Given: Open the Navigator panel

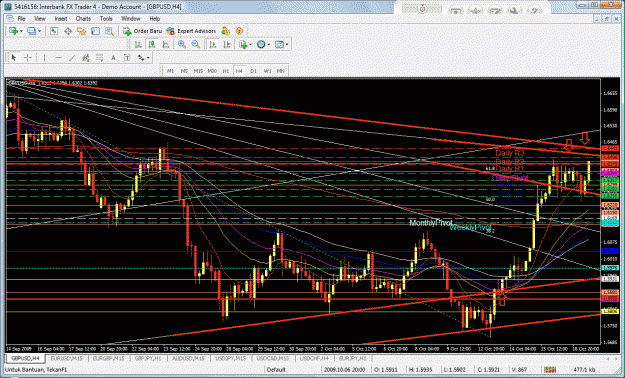Looking at the screenshot, I should point(81,31).
